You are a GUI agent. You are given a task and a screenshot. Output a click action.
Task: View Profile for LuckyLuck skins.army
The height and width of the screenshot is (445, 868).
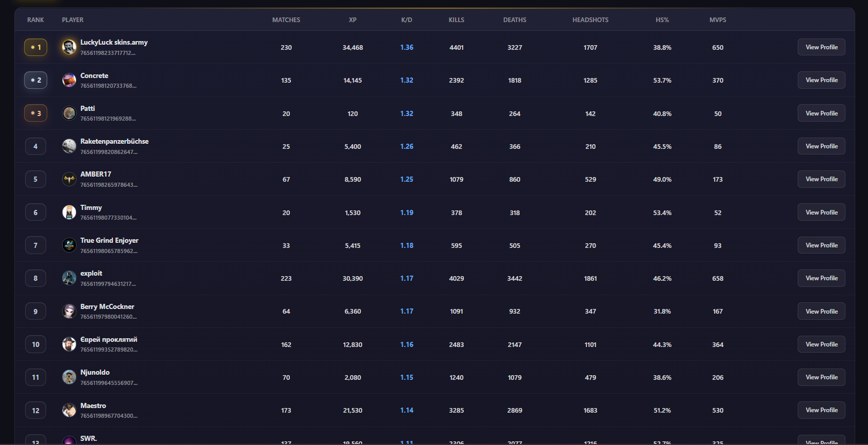[x=821, y=47]
